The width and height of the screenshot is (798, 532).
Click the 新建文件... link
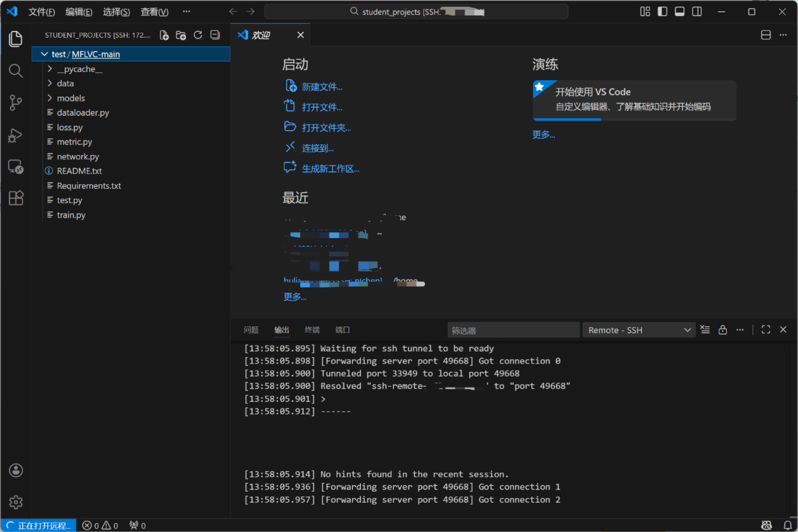point(322,87)
